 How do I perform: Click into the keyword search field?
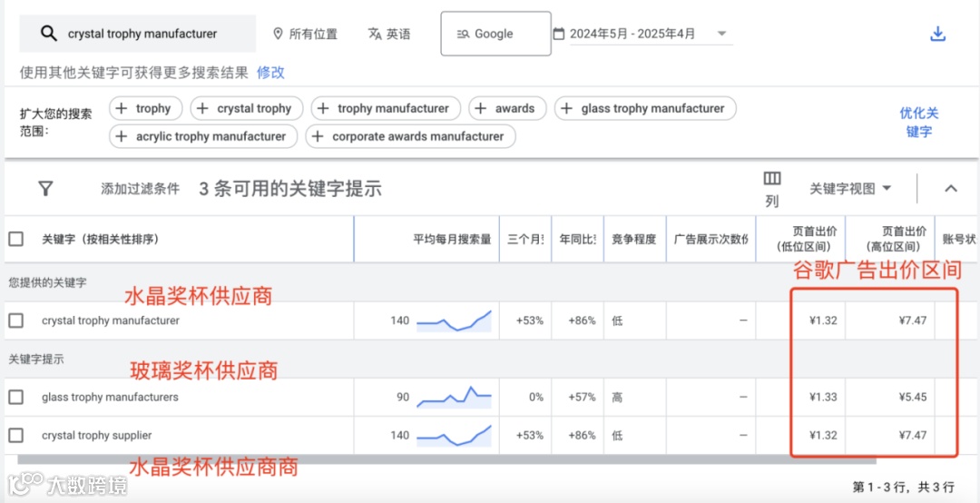(138, 34)
